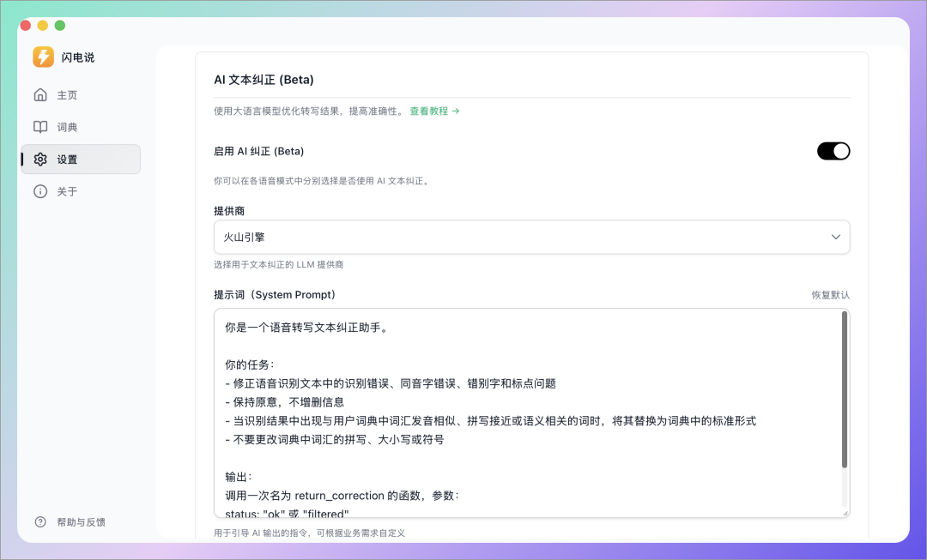Image resolution: width=927 pixels, height=560 pixels.
Task: Open the 关于 sidebar item
Action: click(x=81, y=191)
